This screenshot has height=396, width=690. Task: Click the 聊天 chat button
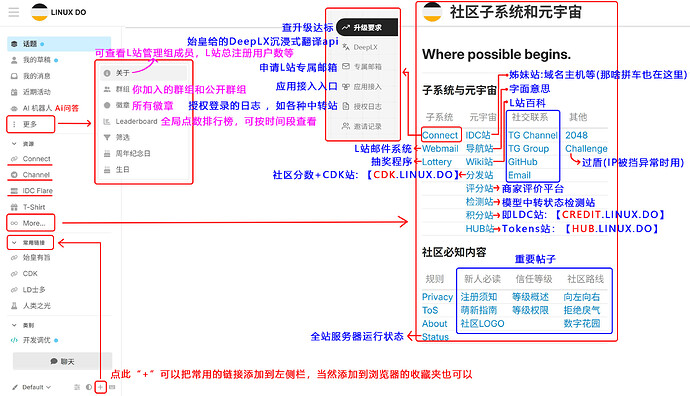point(62,361)
